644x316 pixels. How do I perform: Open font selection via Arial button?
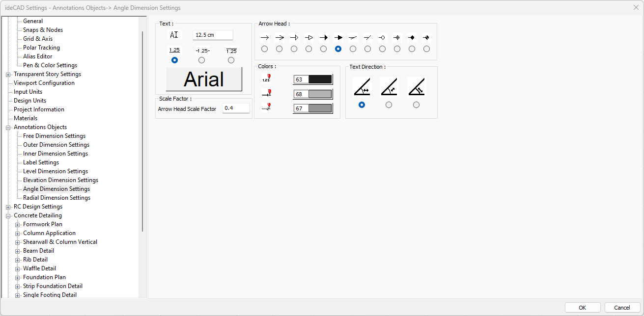click(204, 79)
